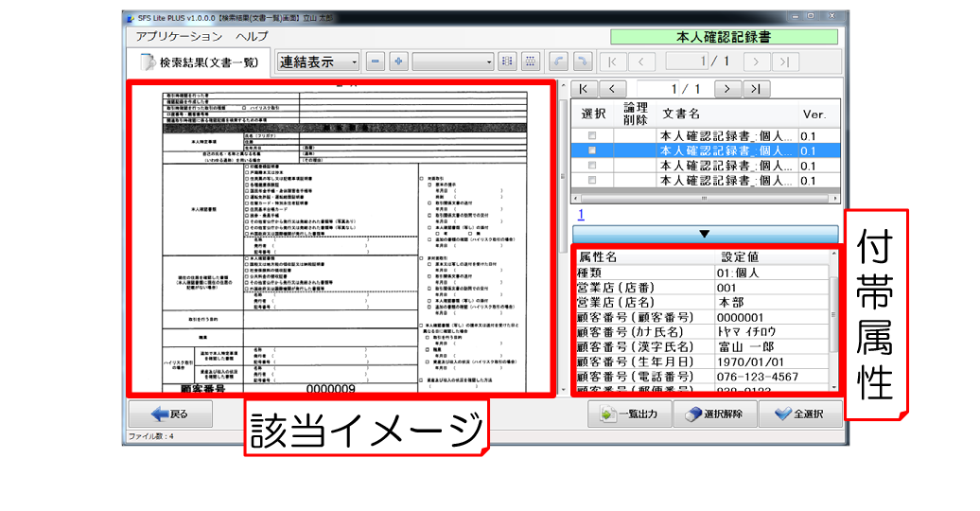Click the 選択 column header

click(x=592, y=114)
